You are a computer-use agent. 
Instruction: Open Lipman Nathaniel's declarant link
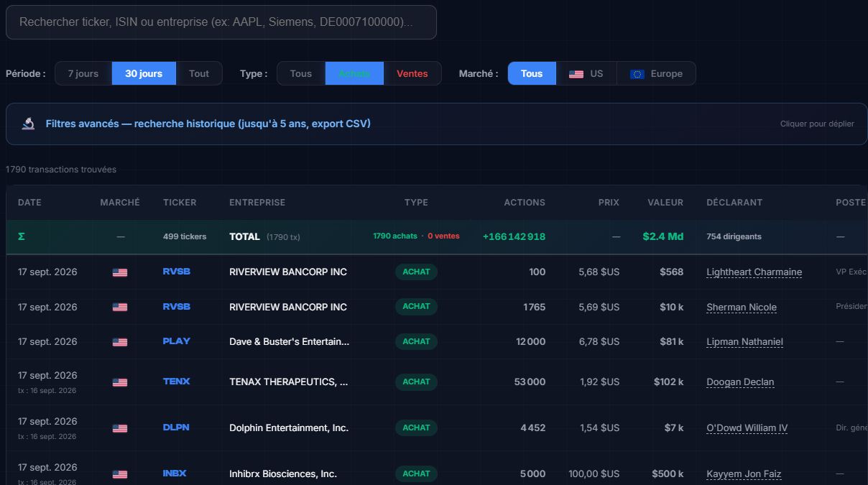[744, 342]
